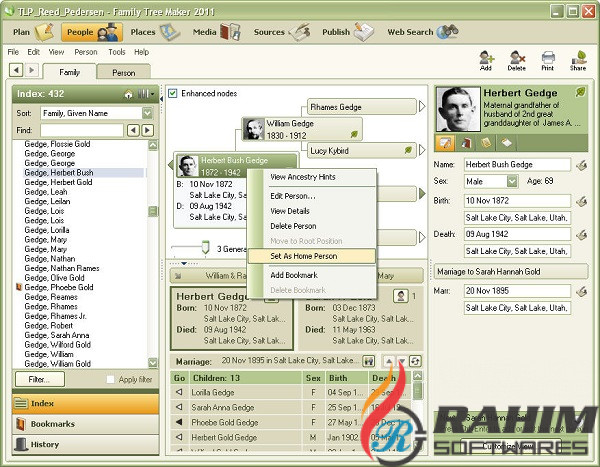Switch to the Person tab
Viewport: 600px width, 467px height.
point(124,72)
